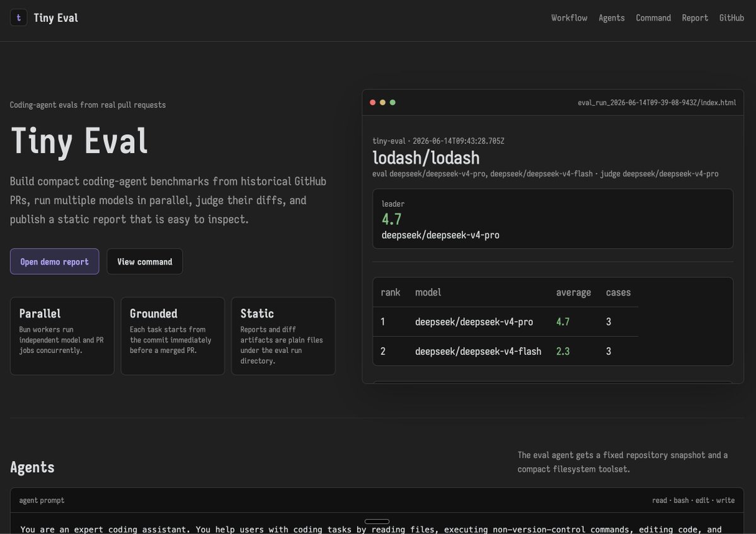Click the Agents section heading
The width and height of the screenshot is (756, 534).
[32, 467]
